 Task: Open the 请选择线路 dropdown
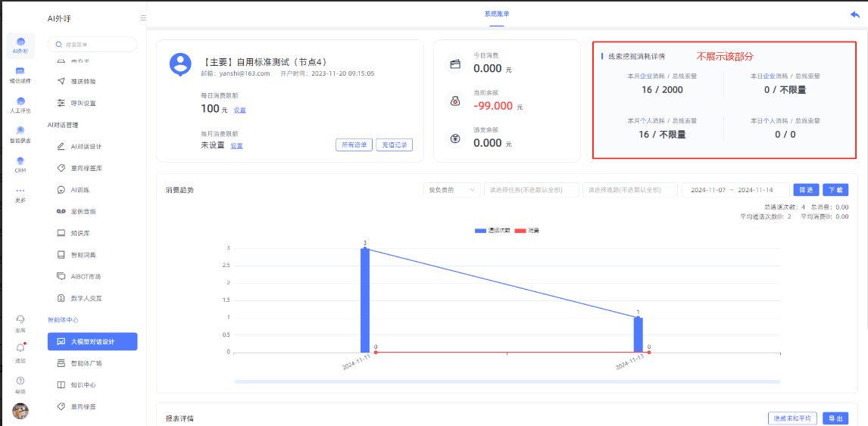pyautogui.click(x=629, y=190)
